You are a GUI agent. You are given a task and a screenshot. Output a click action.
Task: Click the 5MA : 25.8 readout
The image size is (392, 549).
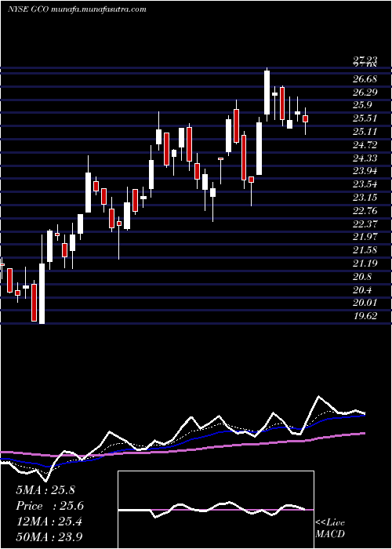[45, 490]
